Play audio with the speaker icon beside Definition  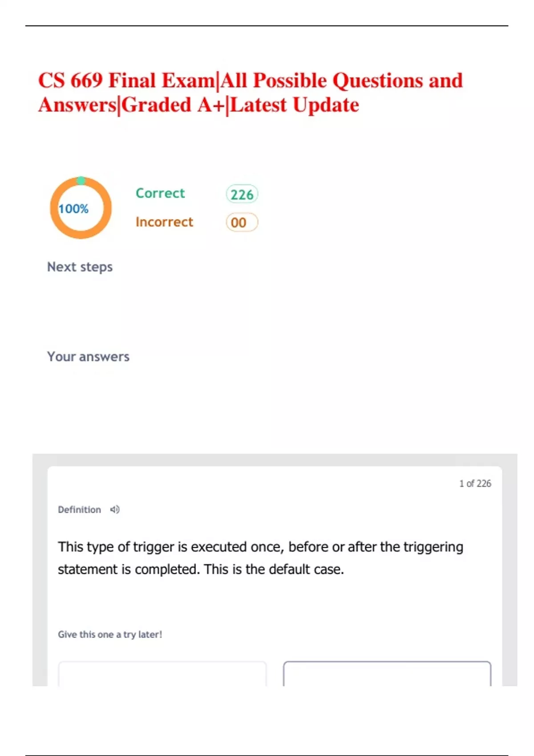click(115, 510)
